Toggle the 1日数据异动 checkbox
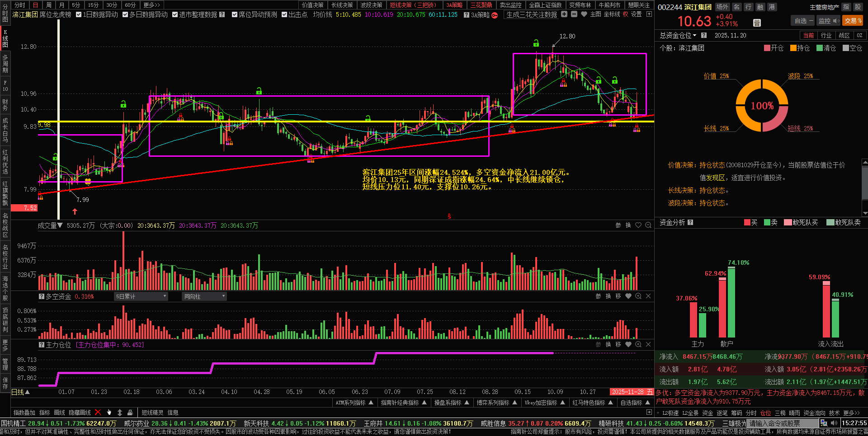Image resolution: width=868 pixels, height=436 pixels. (x=79, y=14)
